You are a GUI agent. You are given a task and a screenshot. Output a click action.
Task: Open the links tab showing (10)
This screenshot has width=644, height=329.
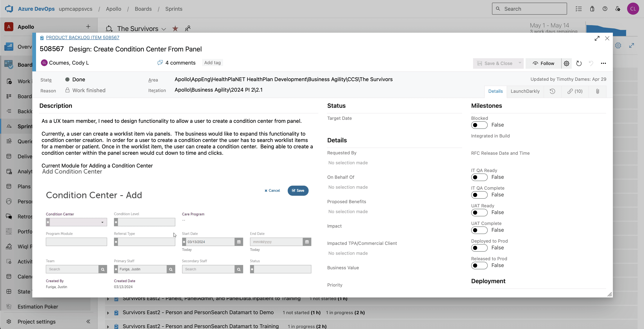point(575,91)
